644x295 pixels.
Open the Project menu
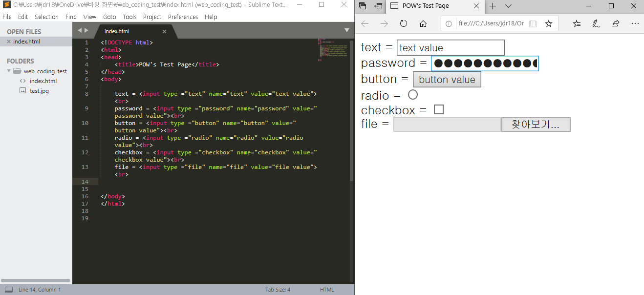152,17
